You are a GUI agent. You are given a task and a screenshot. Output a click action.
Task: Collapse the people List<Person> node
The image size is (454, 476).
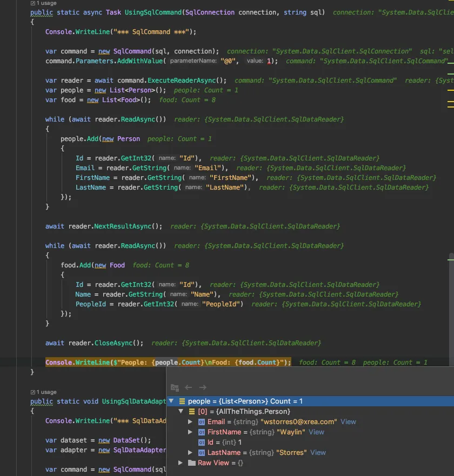coord(171,401)
